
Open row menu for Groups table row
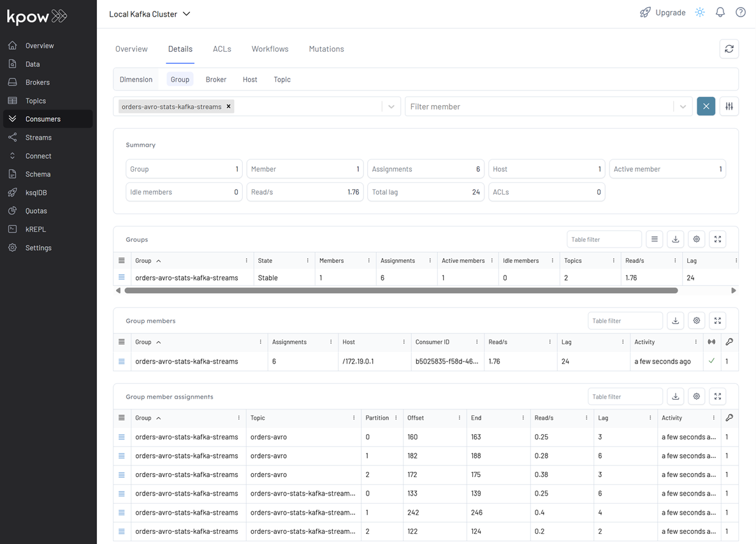point(122,277)
